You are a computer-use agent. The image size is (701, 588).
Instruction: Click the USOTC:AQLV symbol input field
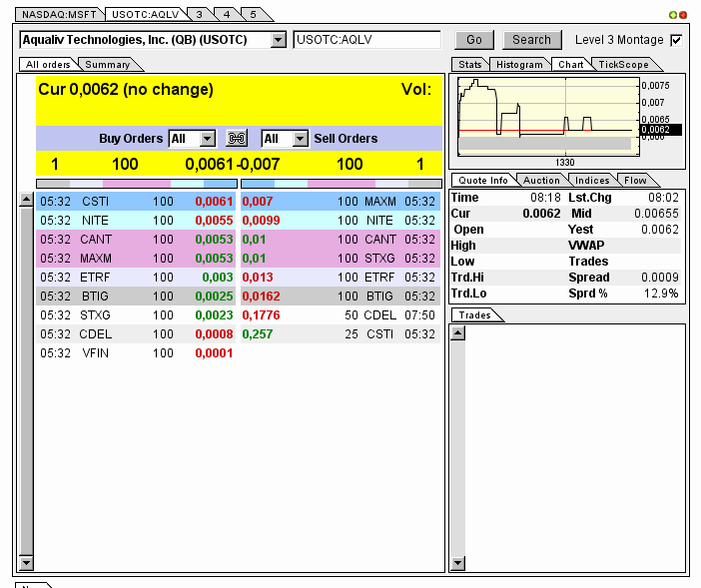tap(366, 40)
